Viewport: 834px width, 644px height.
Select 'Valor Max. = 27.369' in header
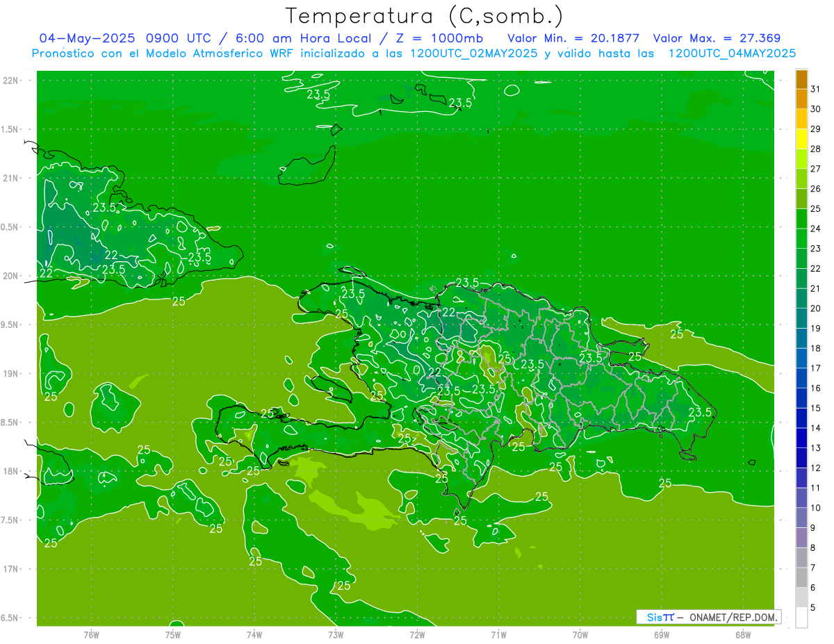click(x=717, y=38)
